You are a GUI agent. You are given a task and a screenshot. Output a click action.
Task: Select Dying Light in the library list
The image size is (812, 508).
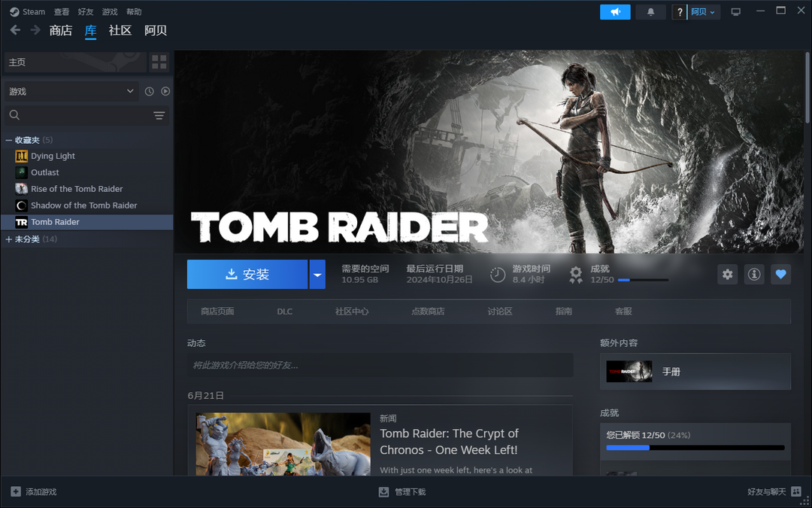click(53, 156)
